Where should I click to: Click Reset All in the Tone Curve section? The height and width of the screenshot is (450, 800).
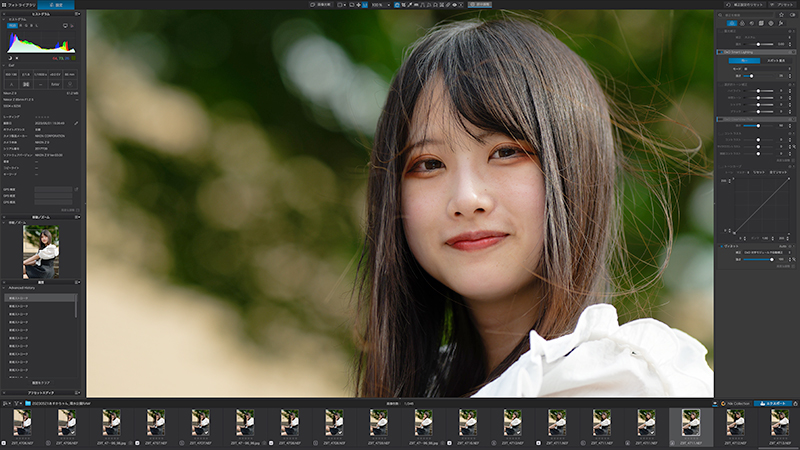click(x=778, y=172)
